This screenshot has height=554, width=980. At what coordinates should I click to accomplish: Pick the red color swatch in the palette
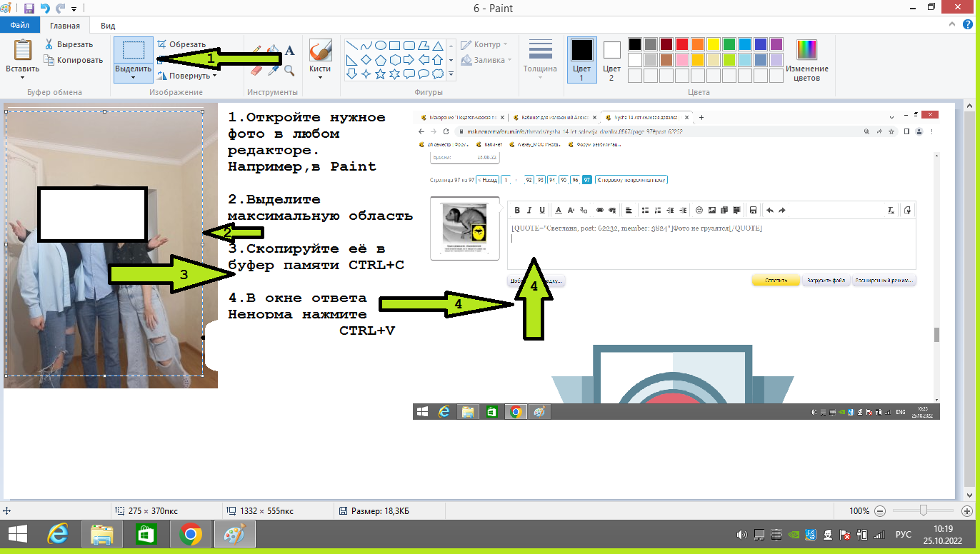pyautogui.click(x=682, y=44)
